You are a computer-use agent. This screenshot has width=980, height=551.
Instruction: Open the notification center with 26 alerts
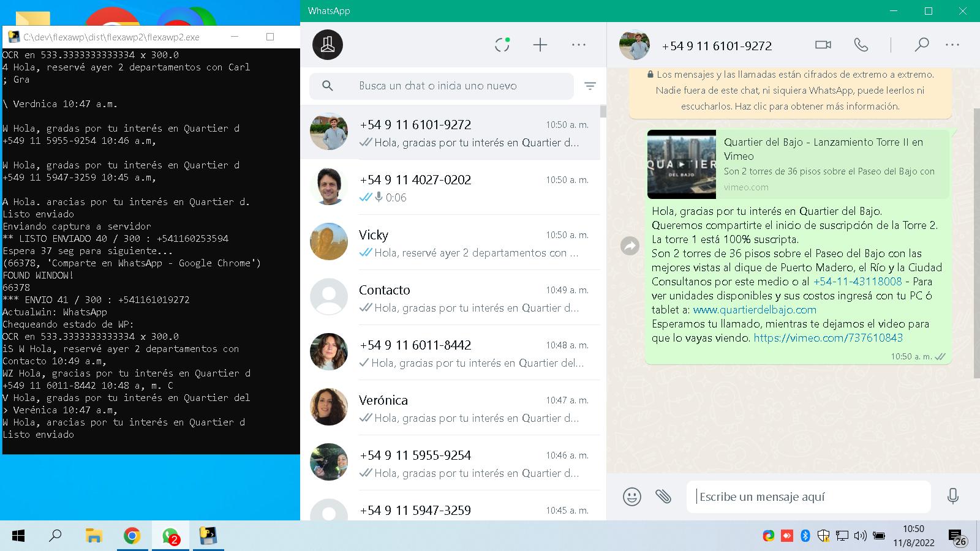[958, 538]
